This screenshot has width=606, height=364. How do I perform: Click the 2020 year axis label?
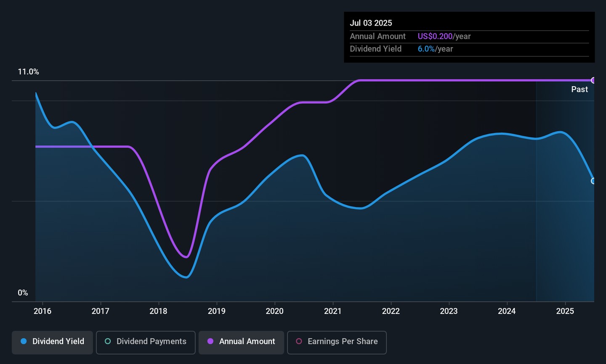[x=275, y=311]
